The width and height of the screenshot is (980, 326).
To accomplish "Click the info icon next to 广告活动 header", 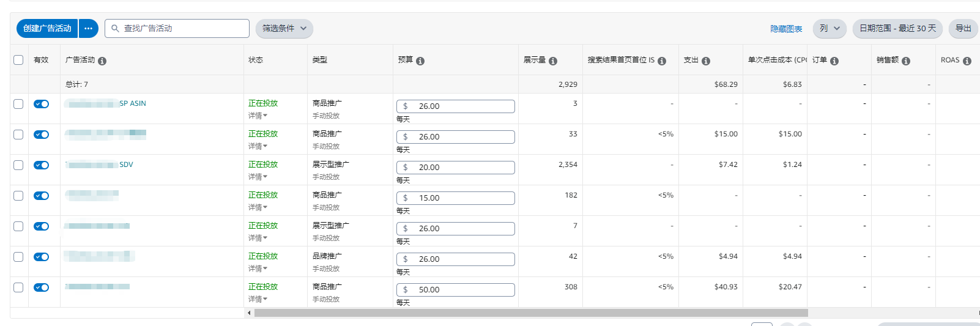I will click(102, 61).
